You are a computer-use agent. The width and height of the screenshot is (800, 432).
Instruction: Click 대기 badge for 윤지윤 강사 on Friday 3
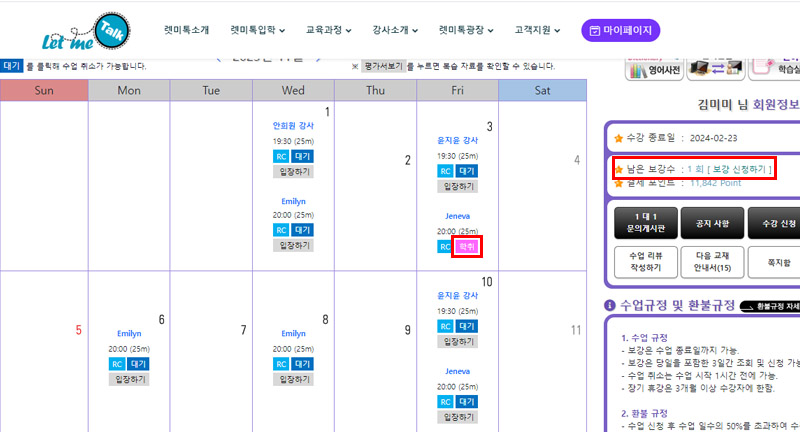click(x=467, y=171)
